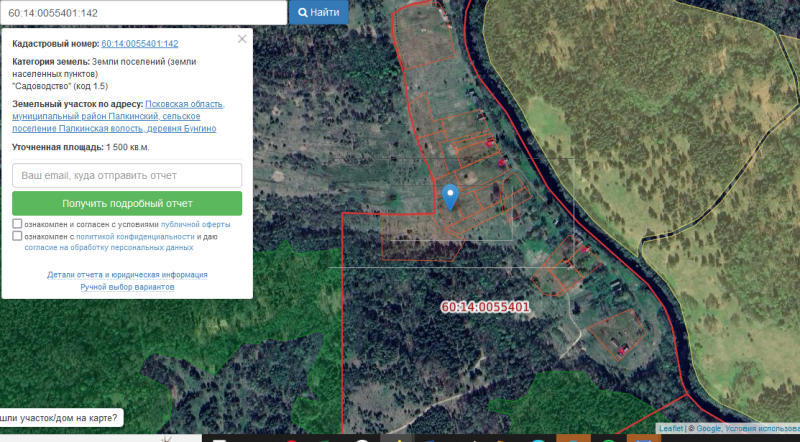Open cadastral number link 60:14:0055401:142

pyautogui.click(x=140, y=44)
